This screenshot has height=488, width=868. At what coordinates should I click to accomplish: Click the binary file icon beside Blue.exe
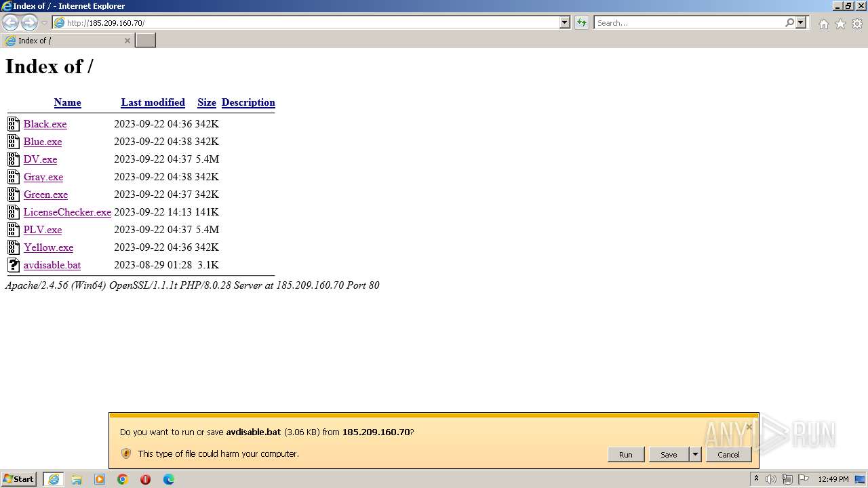[14, 141]
